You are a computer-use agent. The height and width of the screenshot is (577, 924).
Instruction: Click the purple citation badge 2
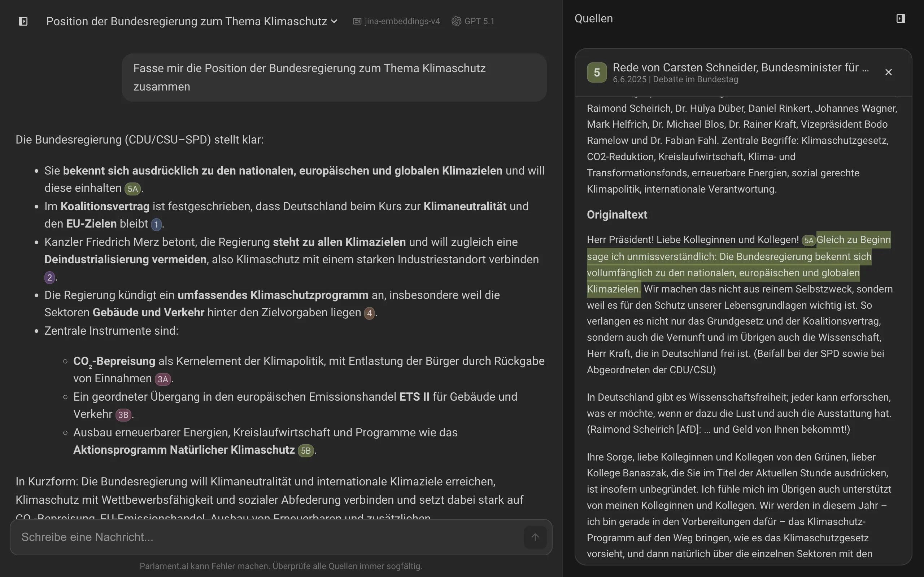pos(50,277)
